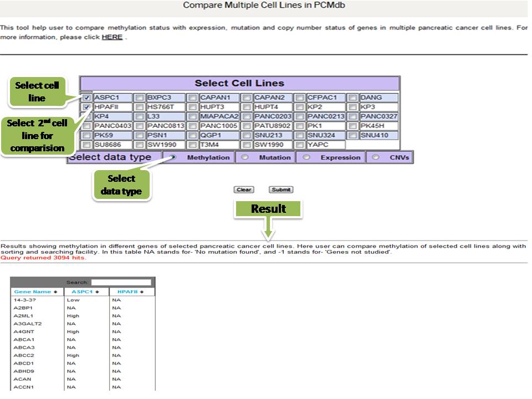Uncheck the ASPC1 cell line checkbox
The width and height of the screenshot is (532, 399).
pyautogui.click(x=87, y=98)
